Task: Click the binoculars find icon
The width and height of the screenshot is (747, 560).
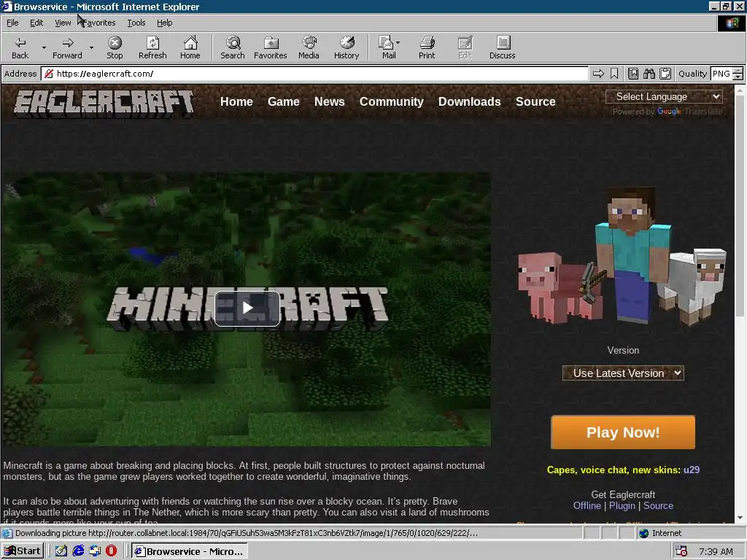Action: tap(649, 74)
